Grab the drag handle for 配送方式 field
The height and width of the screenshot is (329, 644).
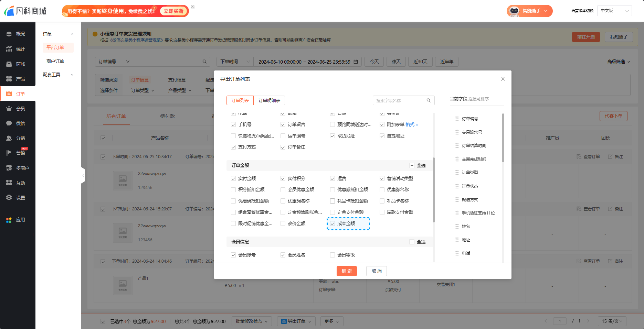[x=457, y=199]
